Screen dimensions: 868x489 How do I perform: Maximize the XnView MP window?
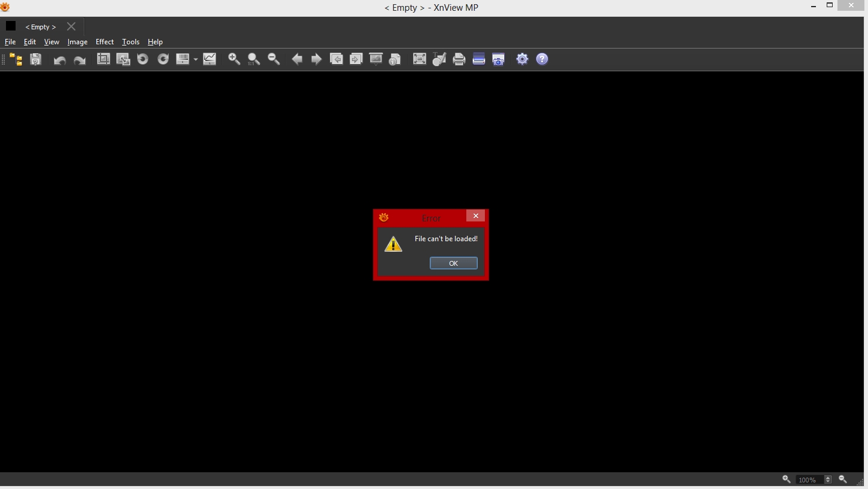[x=830, y=5]
